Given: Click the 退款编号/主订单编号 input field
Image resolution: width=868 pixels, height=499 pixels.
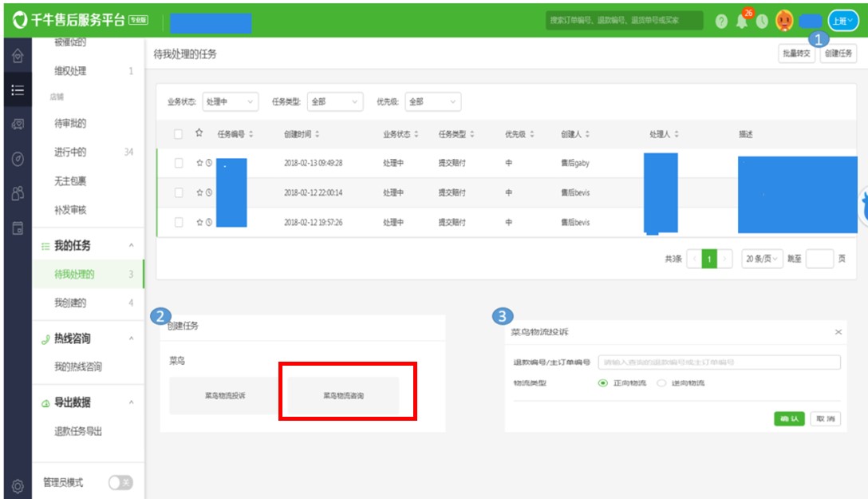Looking at the screenshot, I should 719,362.
